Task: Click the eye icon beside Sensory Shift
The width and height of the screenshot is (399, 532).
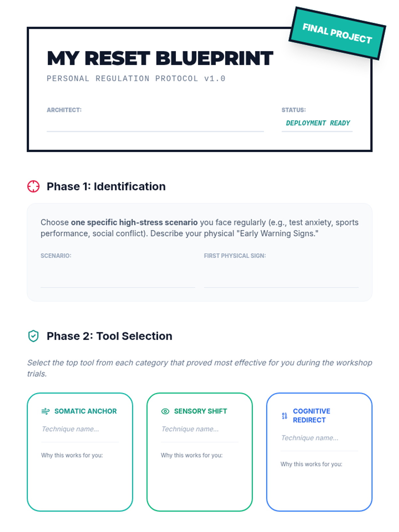Action: coord(165,411)
